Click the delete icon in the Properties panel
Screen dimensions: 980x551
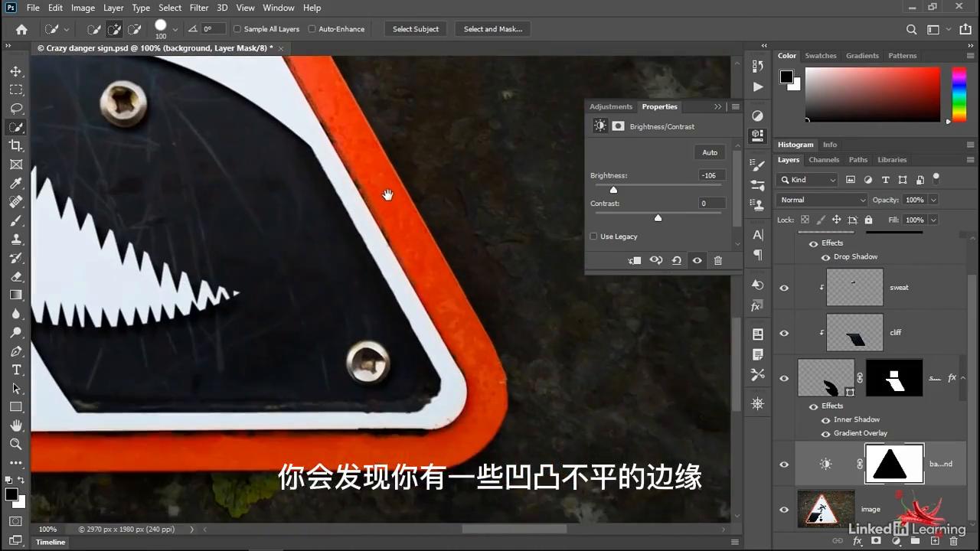coord(717,260)
